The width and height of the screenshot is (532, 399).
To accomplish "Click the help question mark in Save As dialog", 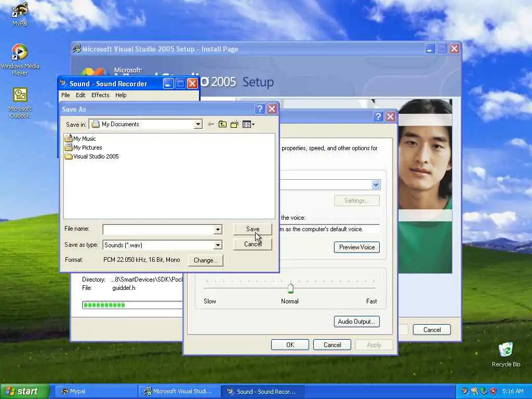I will click(x=260, y=109).
